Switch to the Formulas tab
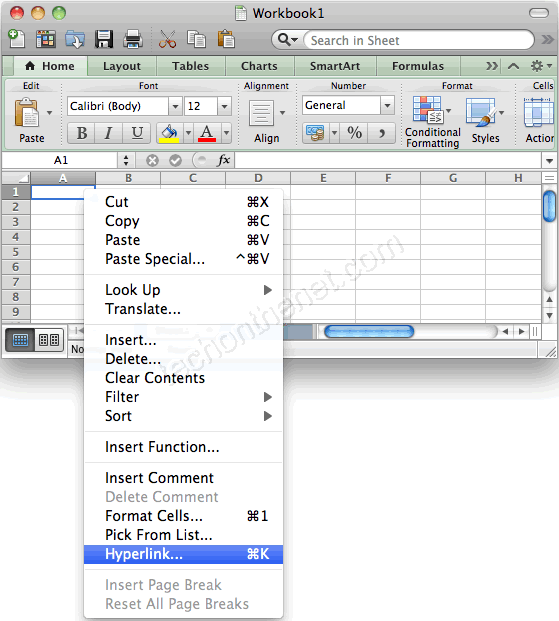The image size is (559, 621). click(418, 66)
